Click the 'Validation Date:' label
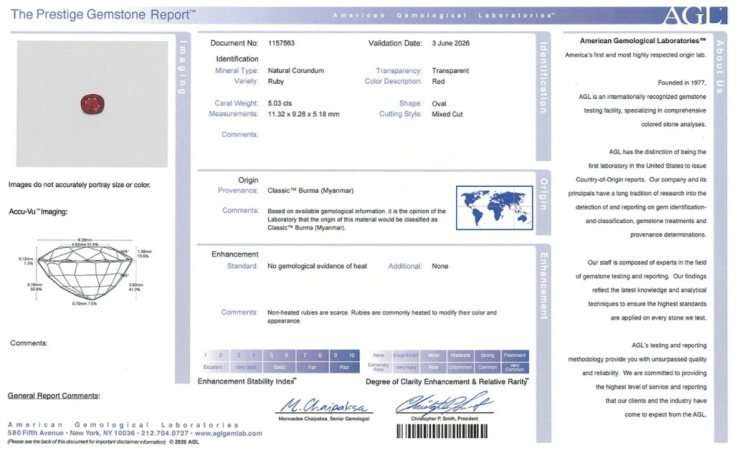Screen dimensions: 740x453 click(395, 43)
